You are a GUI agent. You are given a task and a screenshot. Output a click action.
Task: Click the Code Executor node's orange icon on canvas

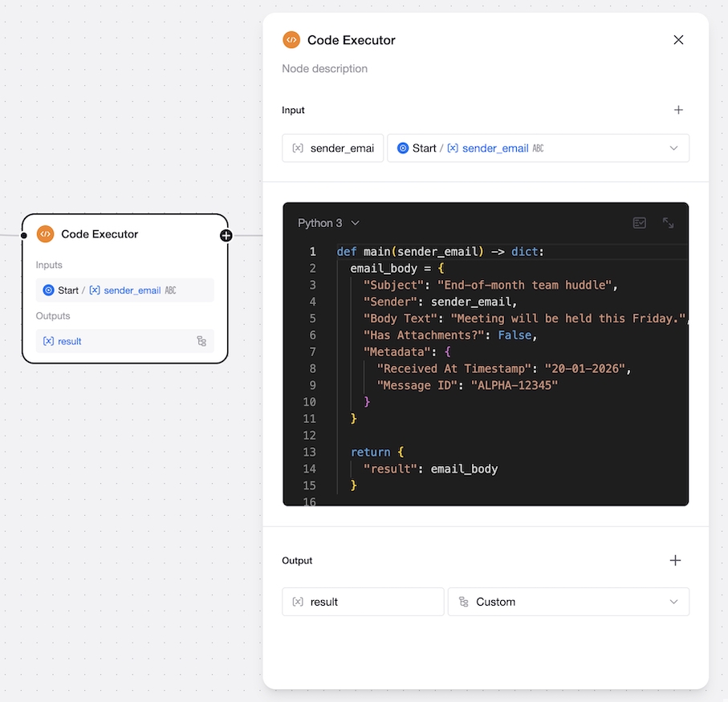click(x=46, y=234)
